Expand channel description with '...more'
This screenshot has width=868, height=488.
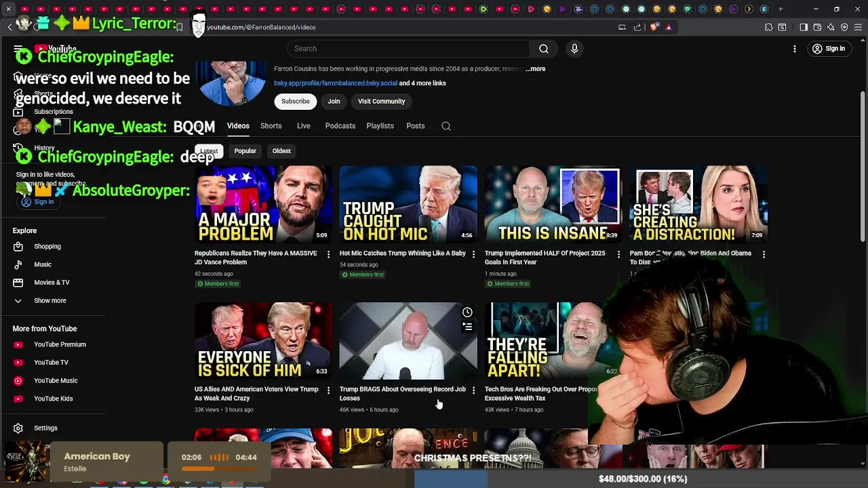(535, 69)
